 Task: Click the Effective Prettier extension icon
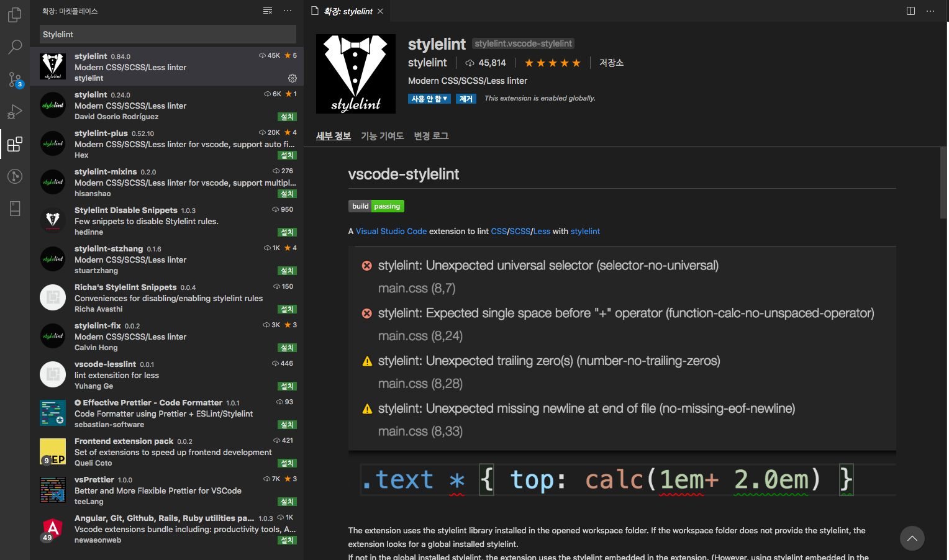point(53,413)
